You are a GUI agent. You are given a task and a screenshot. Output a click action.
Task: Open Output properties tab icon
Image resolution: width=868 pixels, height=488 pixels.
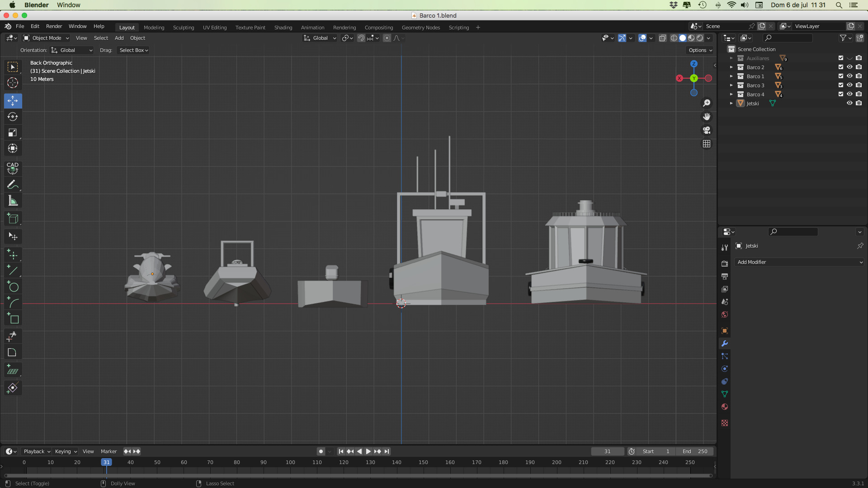click(x=725, y=276)
